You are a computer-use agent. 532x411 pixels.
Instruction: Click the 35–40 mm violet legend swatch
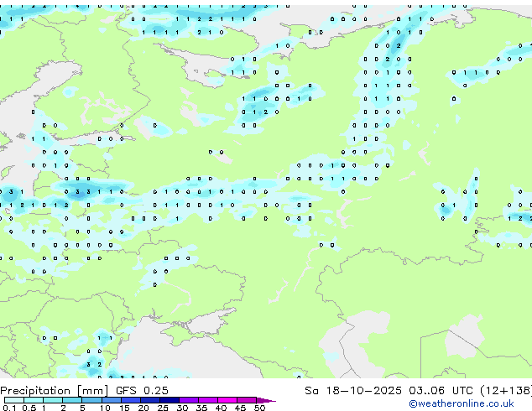point(208,400)
